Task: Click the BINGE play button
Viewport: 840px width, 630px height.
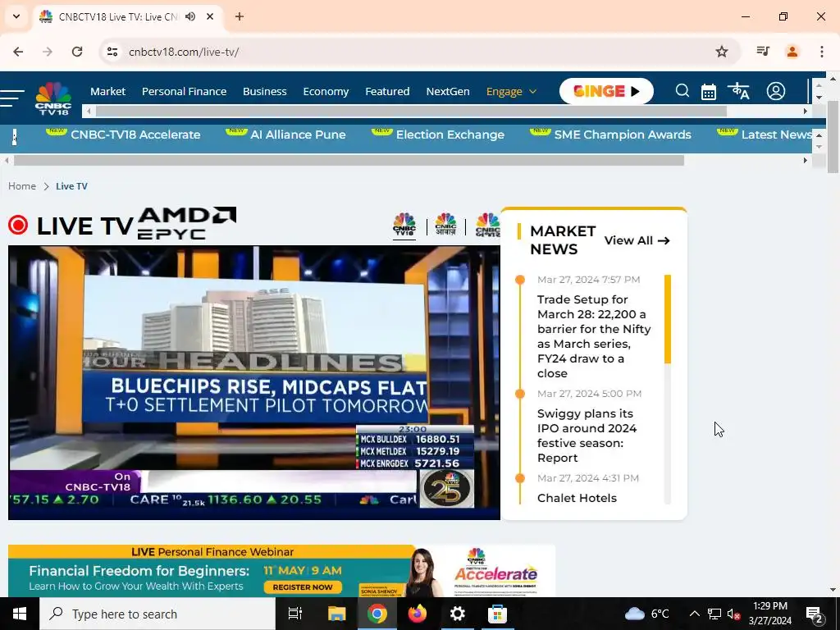Action: tap(606, 91)
